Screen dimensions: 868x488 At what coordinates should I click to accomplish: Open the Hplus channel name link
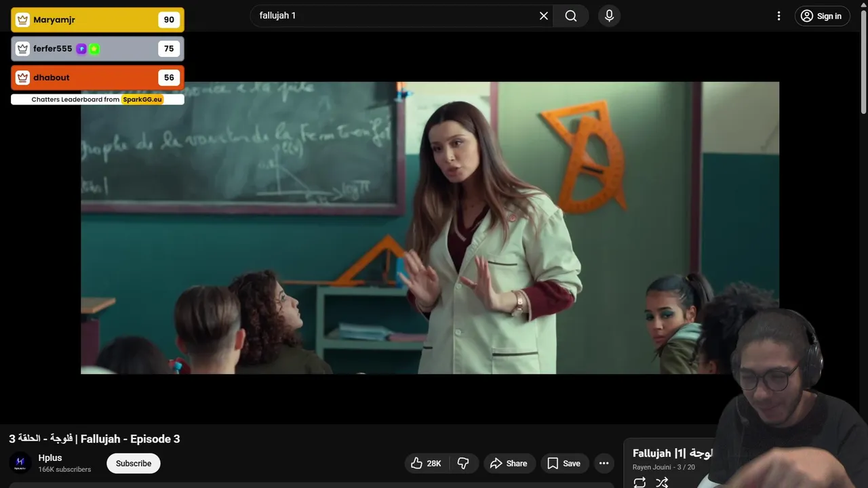tap(50, 458)
